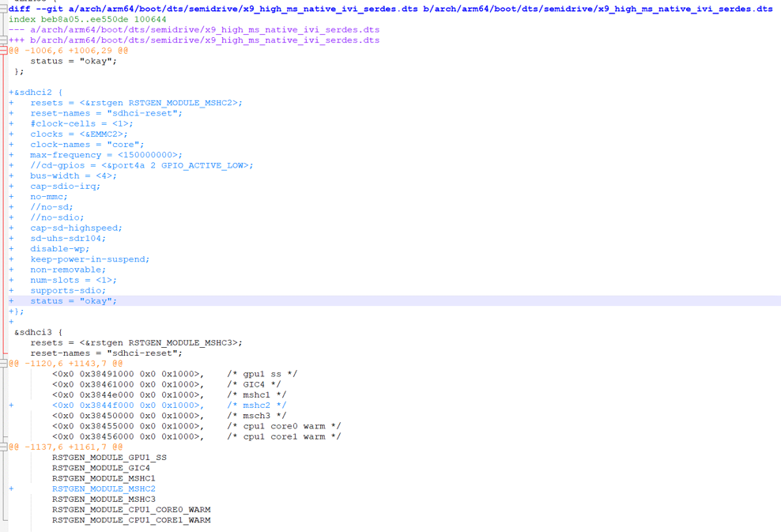Click the added 0x3844f000 register line
781x532 pixels.
127,406
